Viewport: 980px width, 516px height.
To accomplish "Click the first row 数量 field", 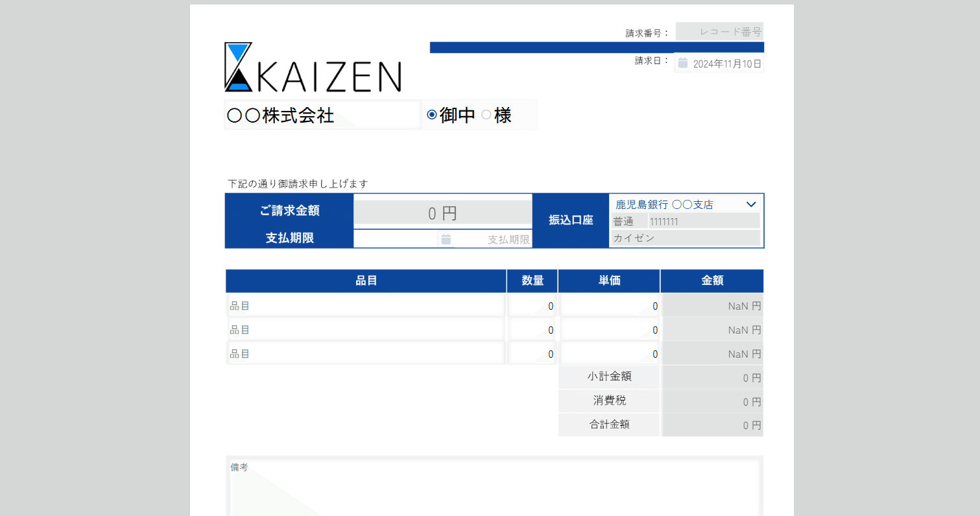I will coord(532,306).
